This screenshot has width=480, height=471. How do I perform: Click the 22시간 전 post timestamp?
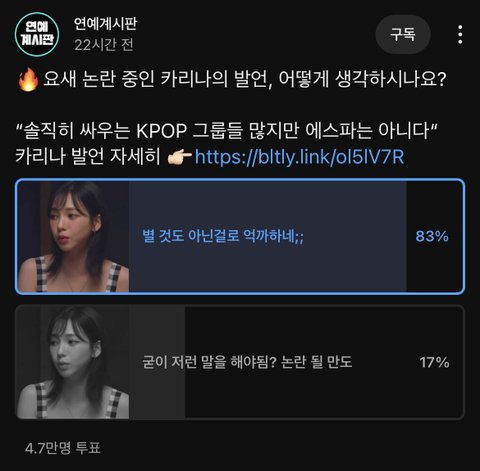104,45
